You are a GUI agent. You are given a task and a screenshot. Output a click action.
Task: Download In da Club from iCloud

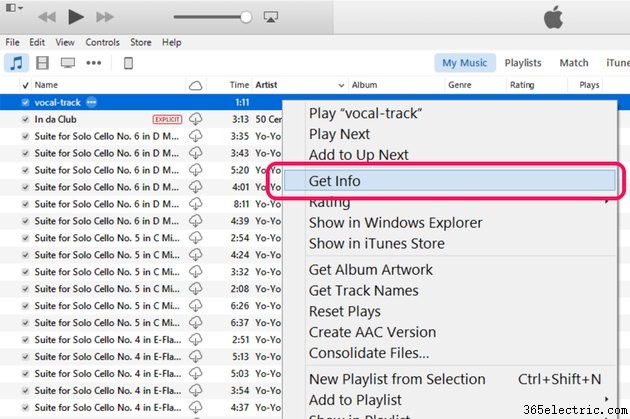[x=195, y=119]
